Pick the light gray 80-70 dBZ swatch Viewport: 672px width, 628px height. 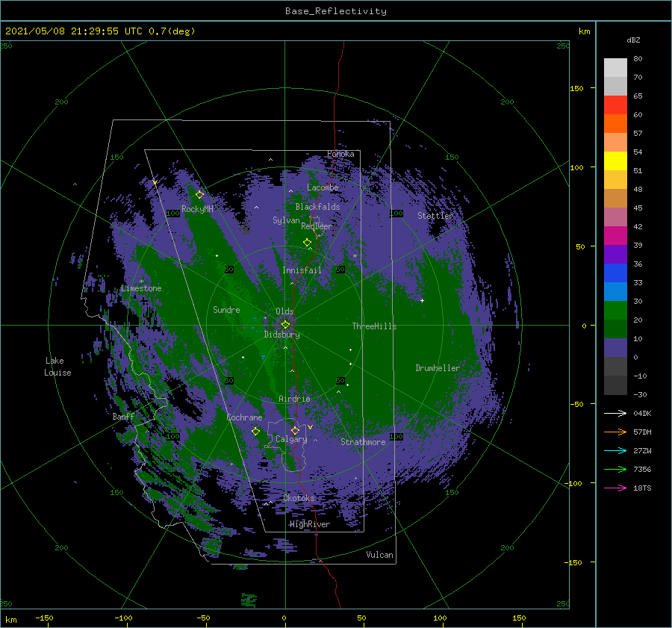coord(615,68)
